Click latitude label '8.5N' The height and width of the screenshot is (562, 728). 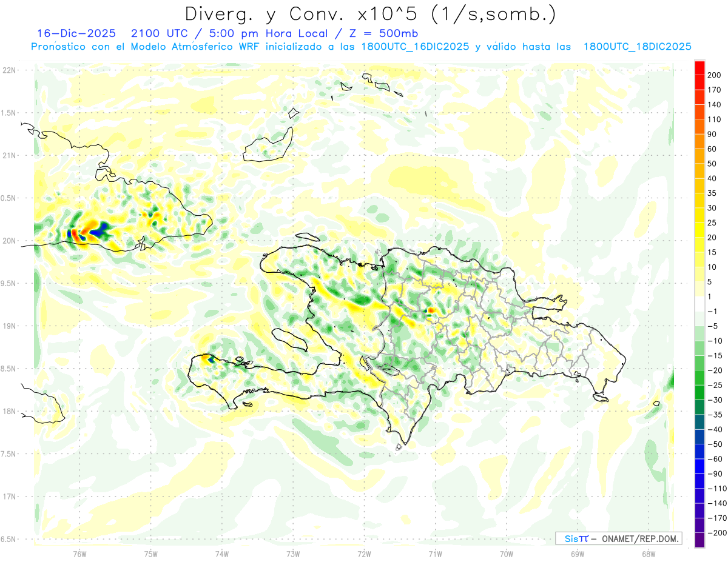click(x=8, y=369)
